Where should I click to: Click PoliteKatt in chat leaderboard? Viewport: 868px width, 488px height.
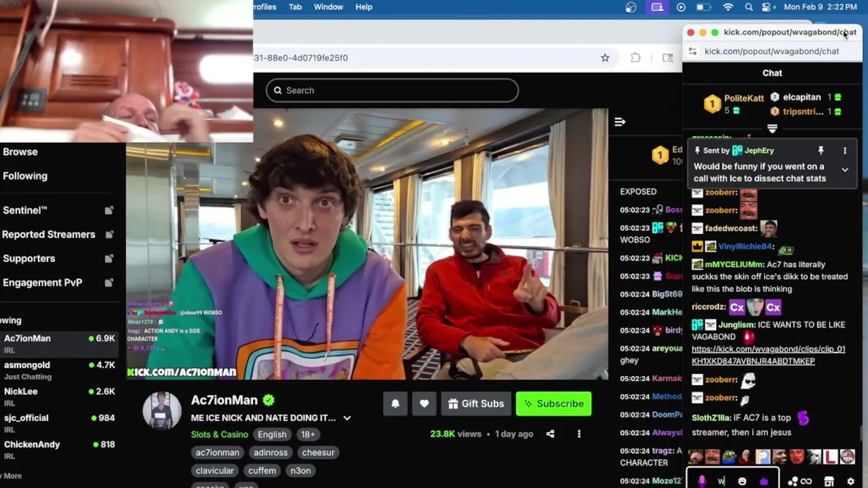(744, 98)
